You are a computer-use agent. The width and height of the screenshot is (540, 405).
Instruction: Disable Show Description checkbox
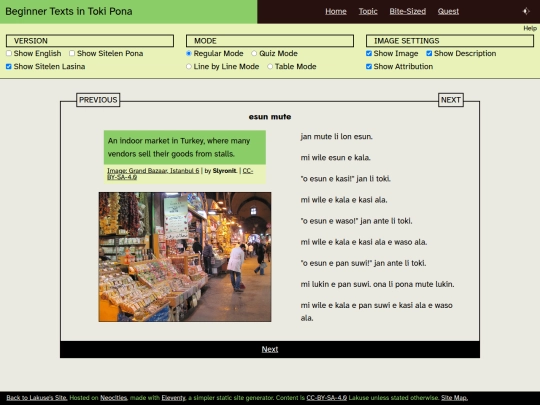(x=429, y=53)
